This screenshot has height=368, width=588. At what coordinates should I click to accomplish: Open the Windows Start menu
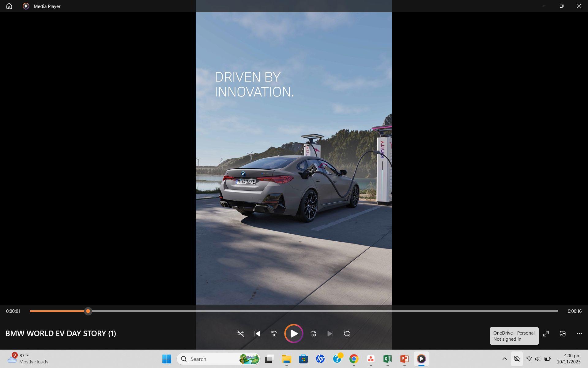pyautogui.click(x=167, y=359)
